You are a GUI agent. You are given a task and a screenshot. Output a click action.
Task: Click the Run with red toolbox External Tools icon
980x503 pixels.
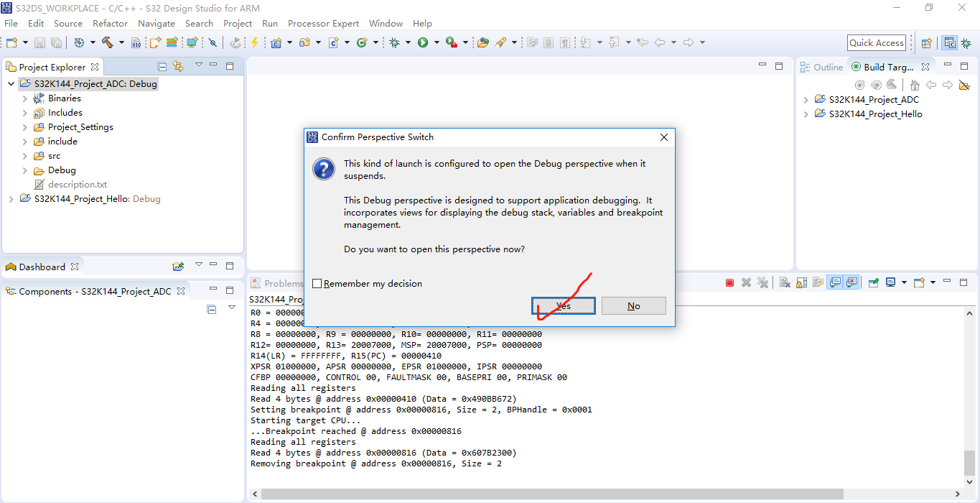point(452,42)
